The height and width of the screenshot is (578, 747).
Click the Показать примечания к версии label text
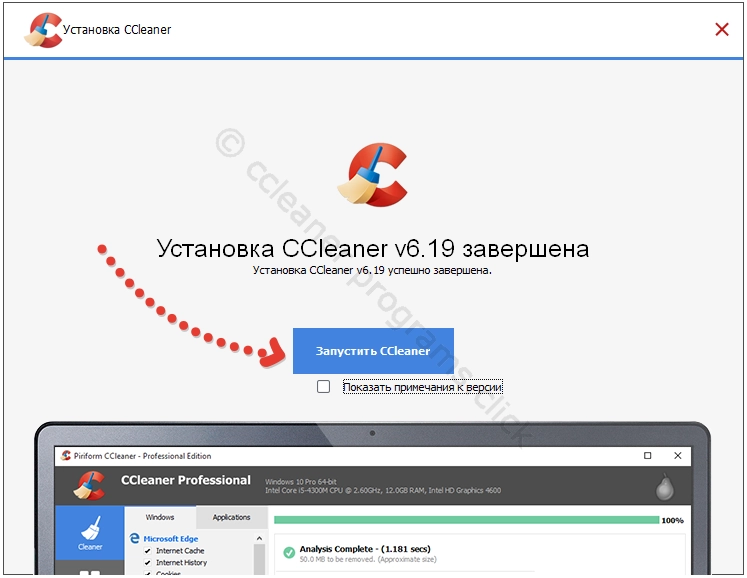click(422, 387)
